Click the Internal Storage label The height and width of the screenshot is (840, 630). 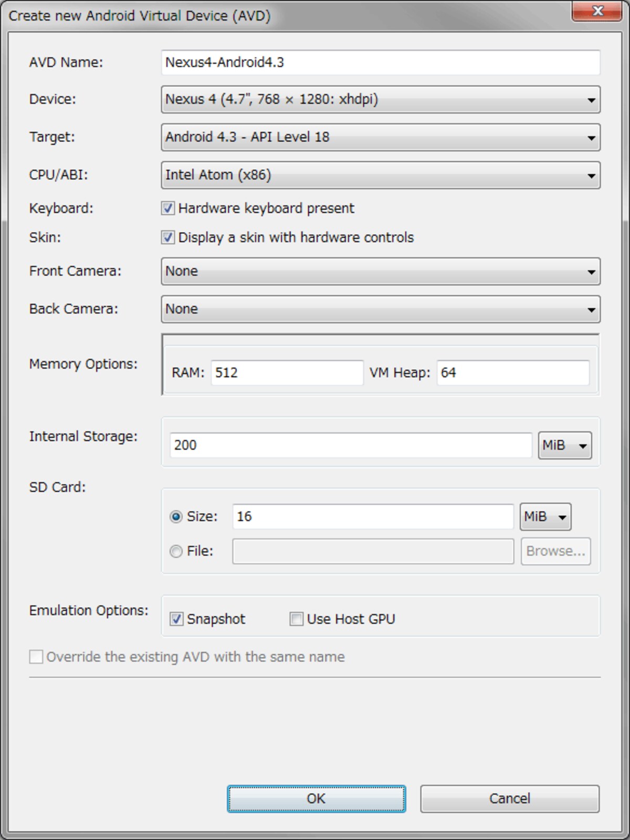pyautogui.click(x=83, y=437)
